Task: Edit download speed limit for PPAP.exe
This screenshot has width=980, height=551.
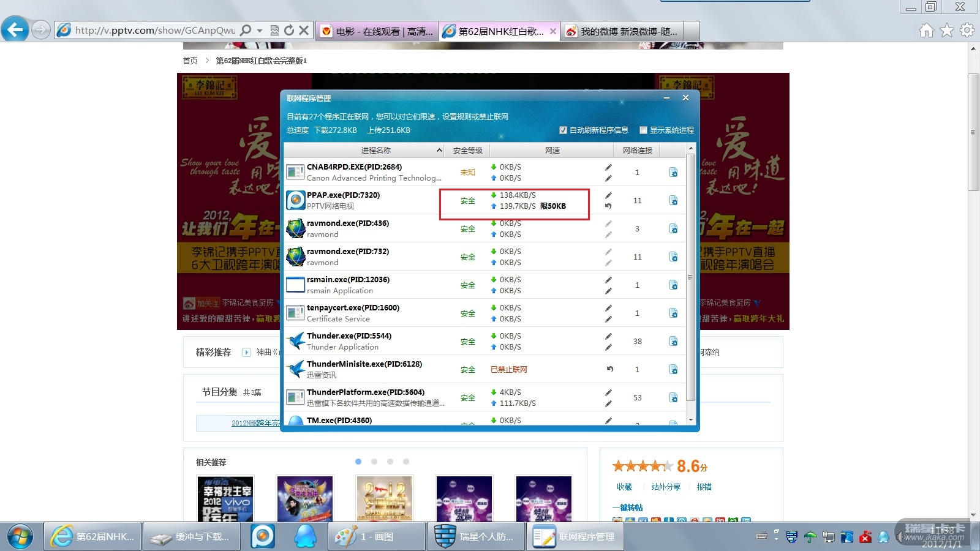Action: click(x=608, y=195)
